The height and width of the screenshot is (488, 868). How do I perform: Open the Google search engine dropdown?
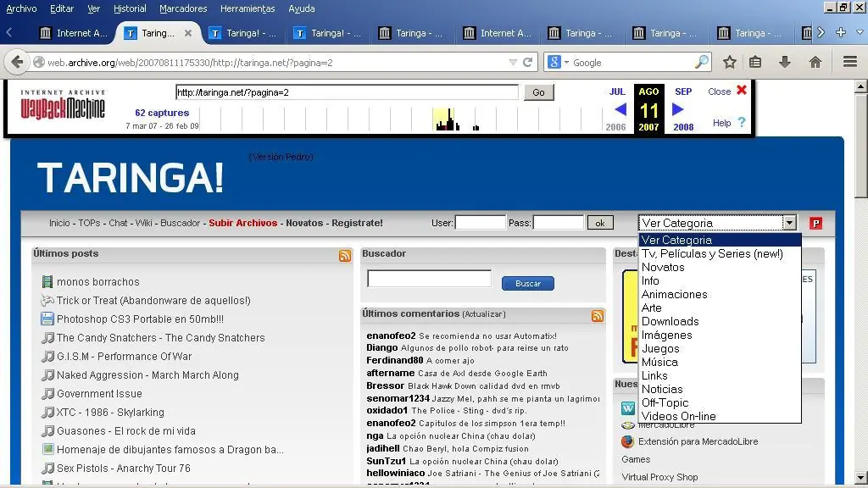click(559, 62)
